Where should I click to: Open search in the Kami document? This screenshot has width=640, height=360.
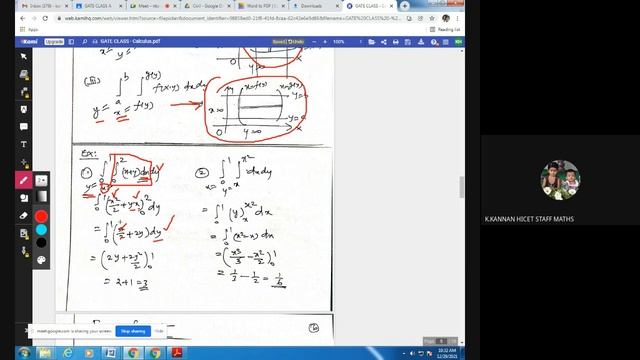coord(84,42)
